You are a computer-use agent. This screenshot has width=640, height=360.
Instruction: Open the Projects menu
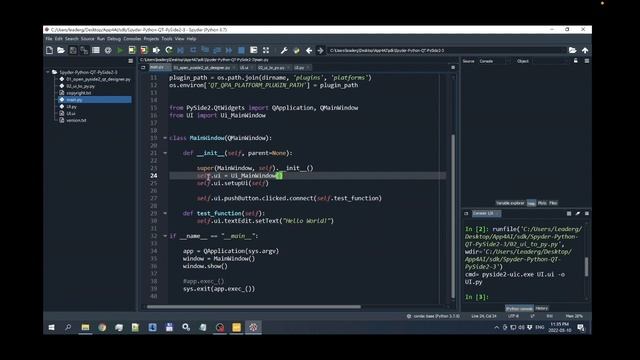click(x=151, y=39)
